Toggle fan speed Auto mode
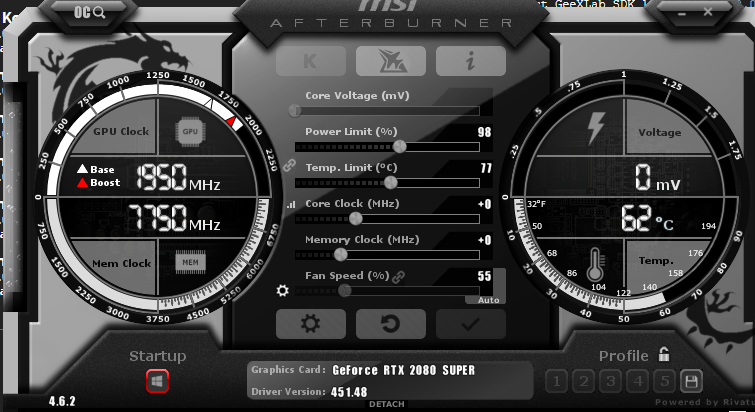 pos(488,300)
